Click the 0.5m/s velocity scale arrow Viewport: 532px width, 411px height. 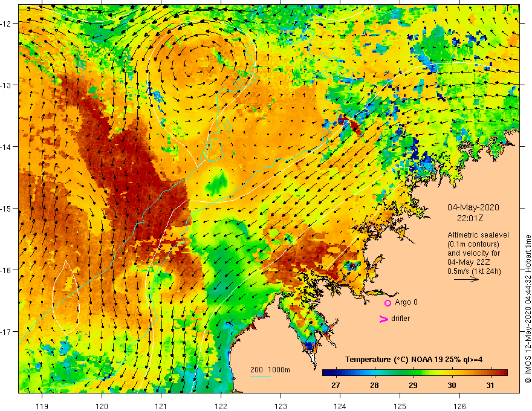tap(466, 279)
